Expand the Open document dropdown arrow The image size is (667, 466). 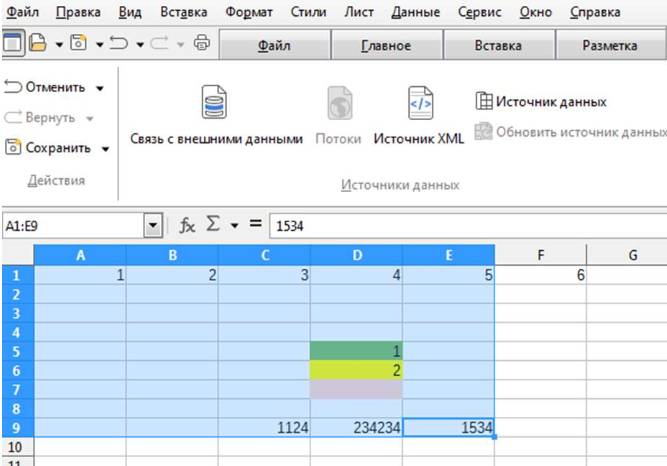tap(59, 44)
